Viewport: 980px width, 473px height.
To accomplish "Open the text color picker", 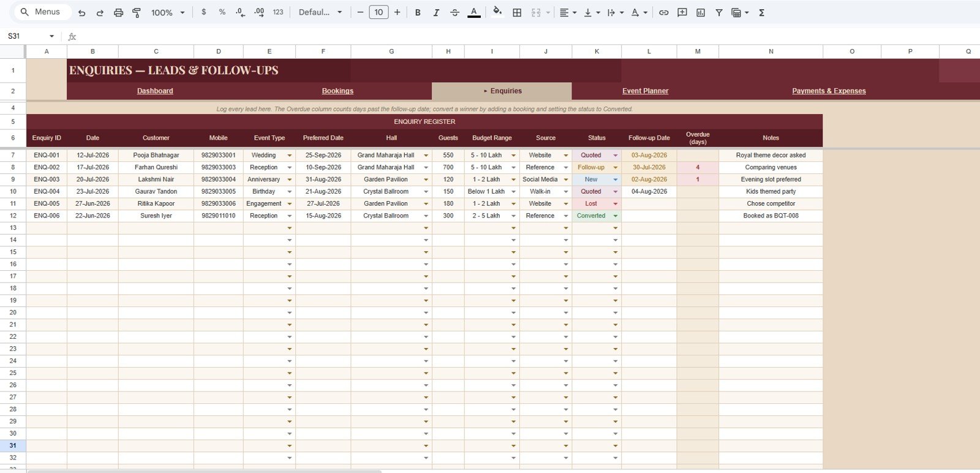I will coord(474,12).
